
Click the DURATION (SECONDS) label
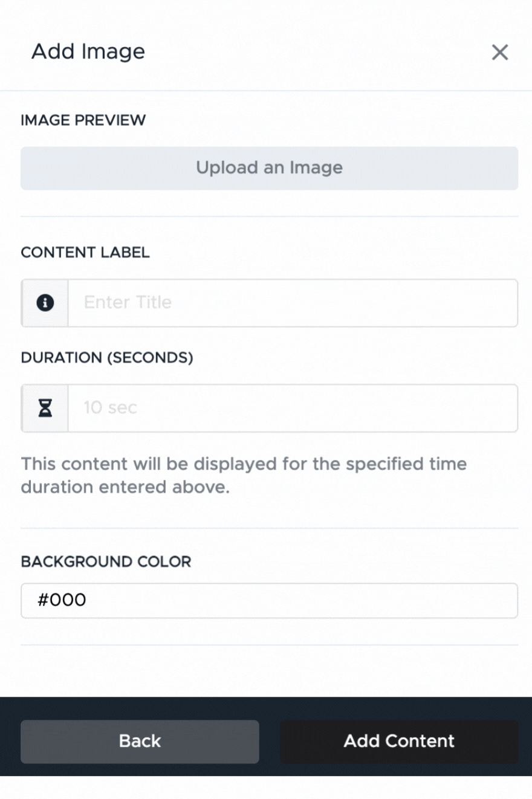point(107,358)
